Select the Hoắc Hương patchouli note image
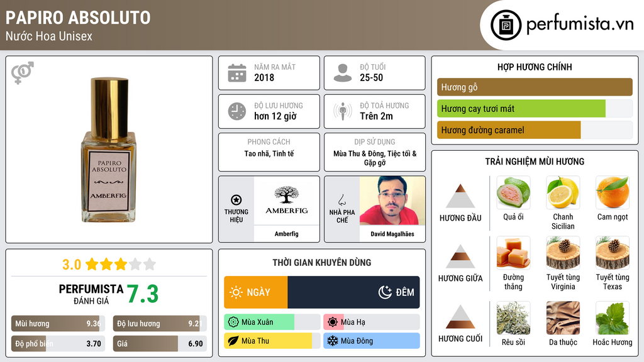The height and width of the screenshot is (362, 644). pyautogui.click(x=613, y=318)
